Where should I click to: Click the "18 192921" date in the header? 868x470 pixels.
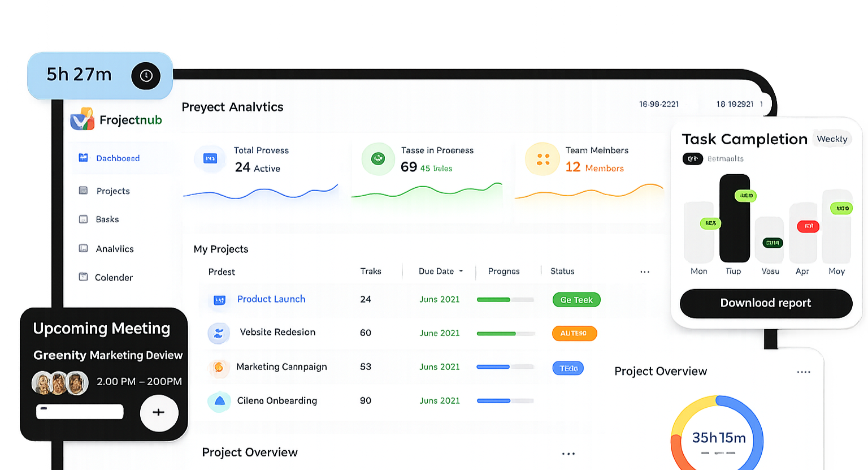click(x=735, y=104)
